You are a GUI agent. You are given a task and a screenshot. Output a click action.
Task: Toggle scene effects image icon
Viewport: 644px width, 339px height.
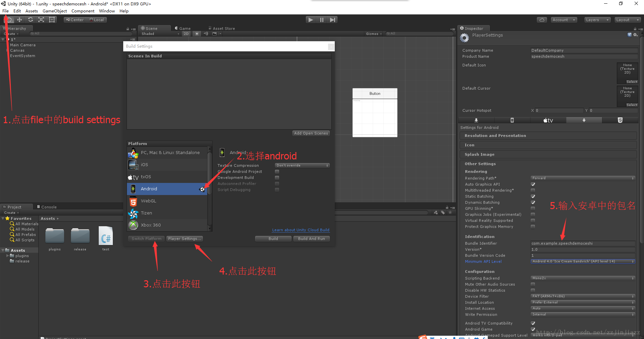215,34
